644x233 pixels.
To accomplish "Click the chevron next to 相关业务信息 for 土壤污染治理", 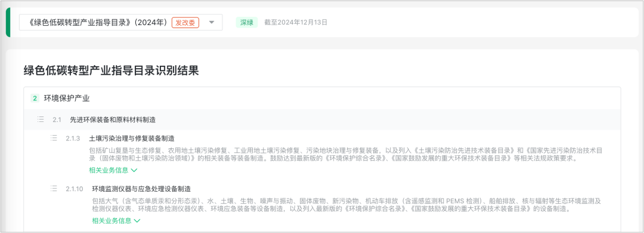I will pos(134,170).
